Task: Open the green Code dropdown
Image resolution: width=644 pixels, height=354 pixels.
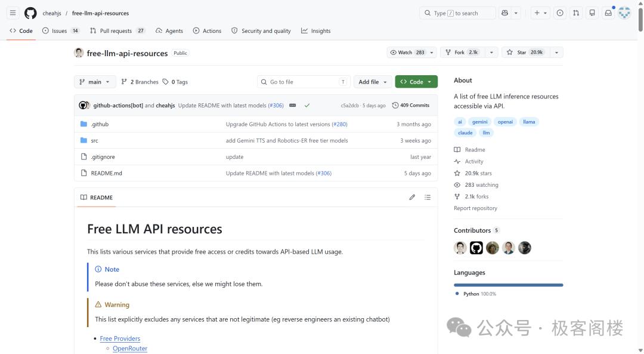Action: click(416, 82)
